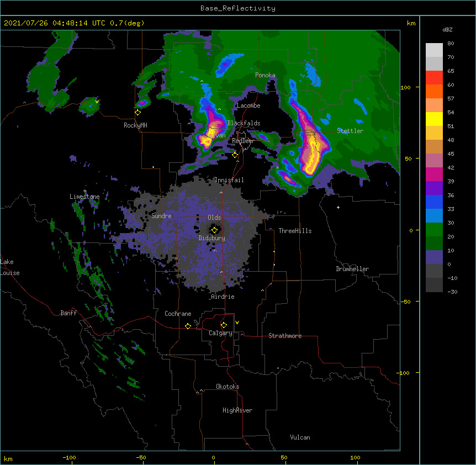Click the Banff town label
This screenshot has height=465, width=476.
tap(68, 313)
